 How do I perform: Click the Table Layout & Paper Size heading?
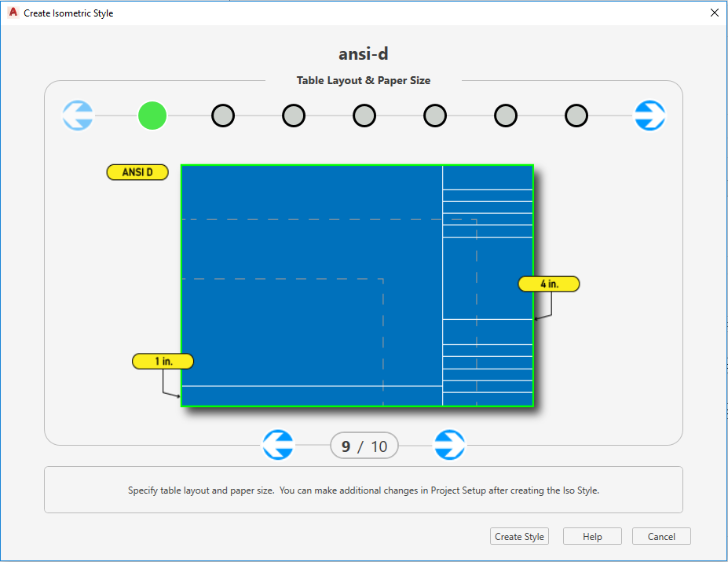click(364, 80)
